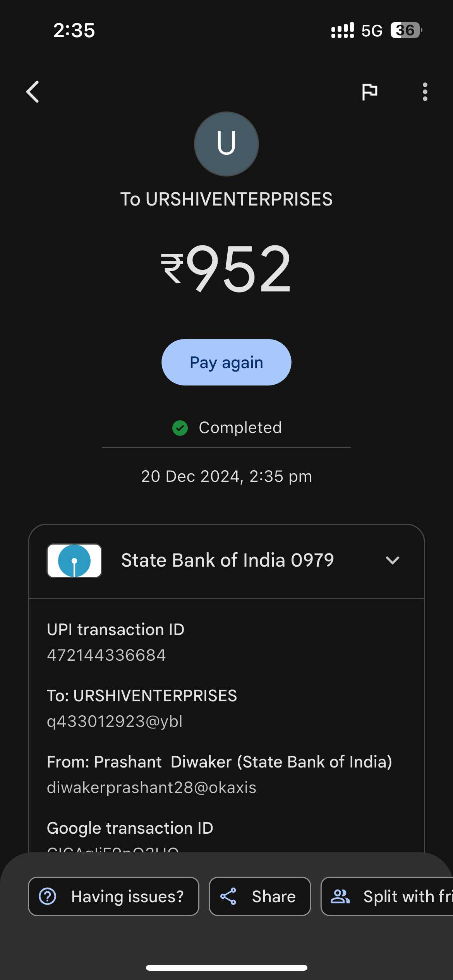Tap the Share button label
The height and width of the screenshot is (980, 453).
coord(274,896)
